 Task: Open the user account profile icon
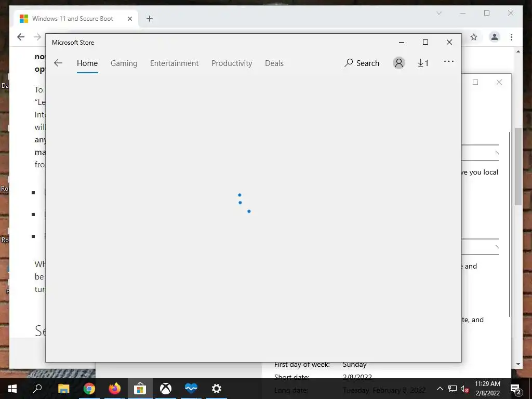pyautogui.click(x=399, y=63)
